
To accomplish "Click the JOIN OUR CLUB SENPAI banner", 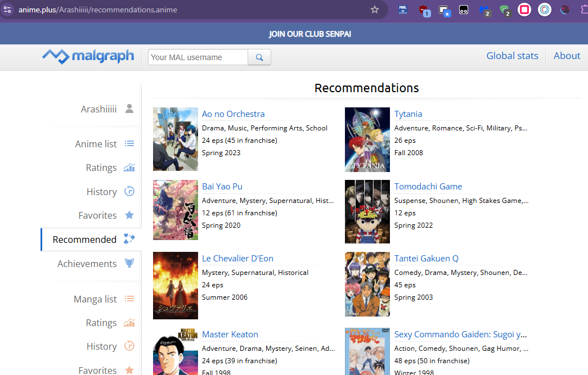I will [309, 34].
